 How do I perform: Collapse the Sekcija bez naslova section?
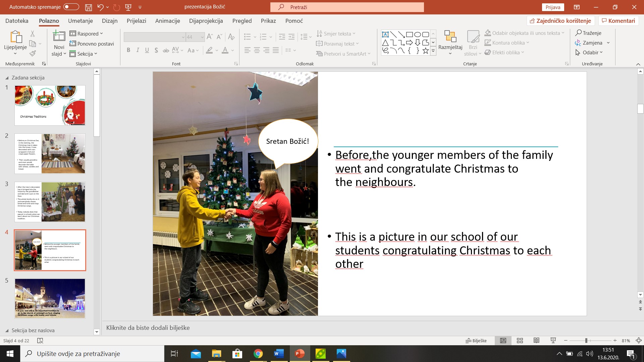tap(7, 330)
